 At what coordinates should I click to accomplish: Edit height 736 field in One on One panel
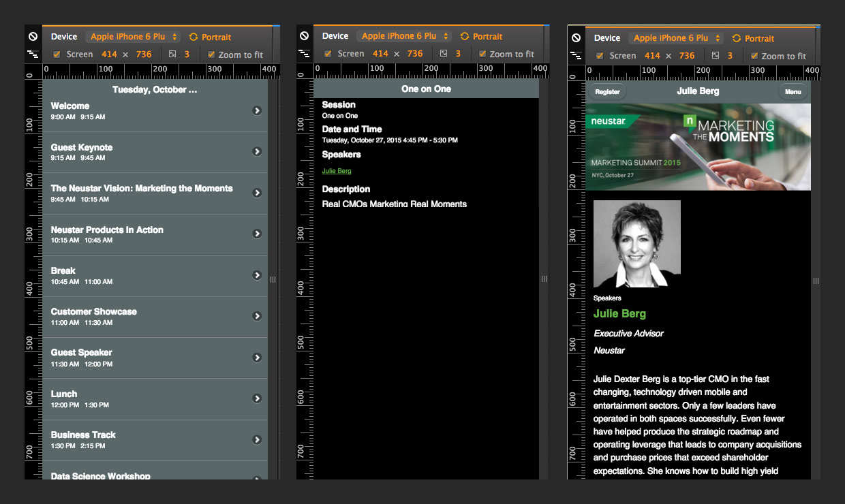tap(415, 54)
